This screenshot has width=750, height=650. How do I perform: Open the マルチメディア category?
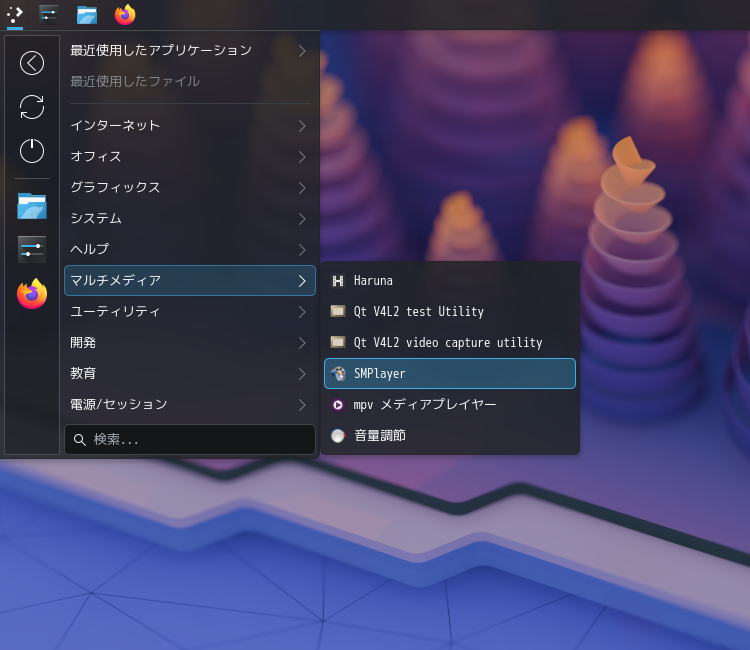pos(190,280)
